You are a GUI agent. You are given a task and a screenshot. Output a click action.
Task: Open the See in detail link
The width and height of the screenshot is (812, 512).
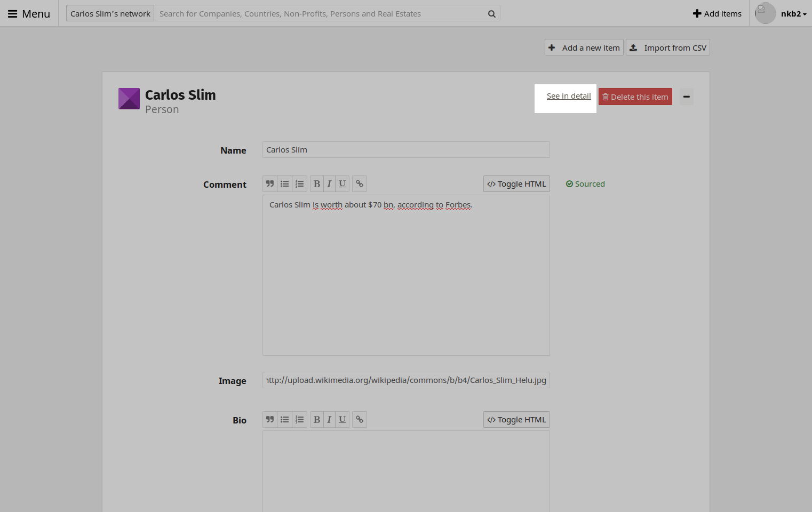pos(569,96)
